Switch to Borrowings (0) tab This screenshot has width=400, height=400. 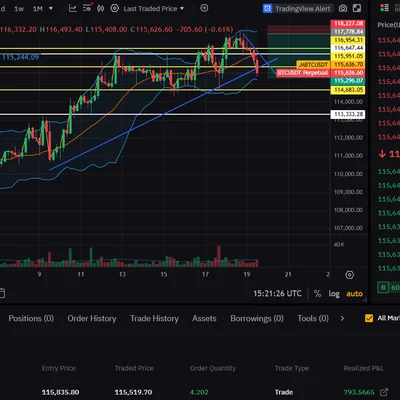(257, 319)
